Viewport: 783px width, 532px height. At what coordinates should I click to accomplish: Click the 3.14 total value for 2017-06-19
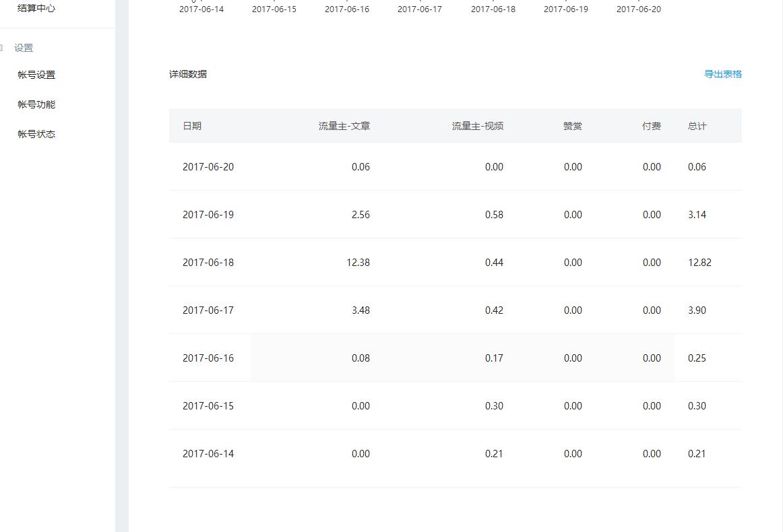point(697,215)
